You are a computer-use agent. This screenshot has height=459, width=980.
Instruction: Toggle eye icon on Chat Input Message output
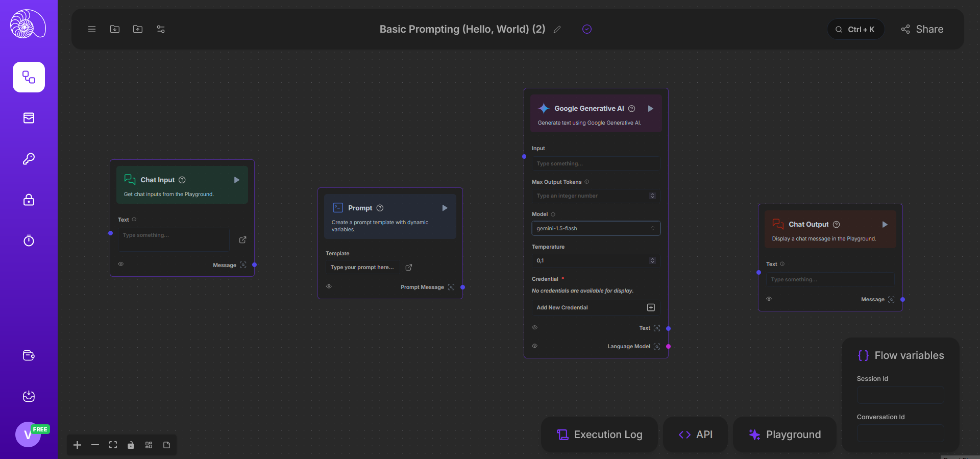pos(121,264)
